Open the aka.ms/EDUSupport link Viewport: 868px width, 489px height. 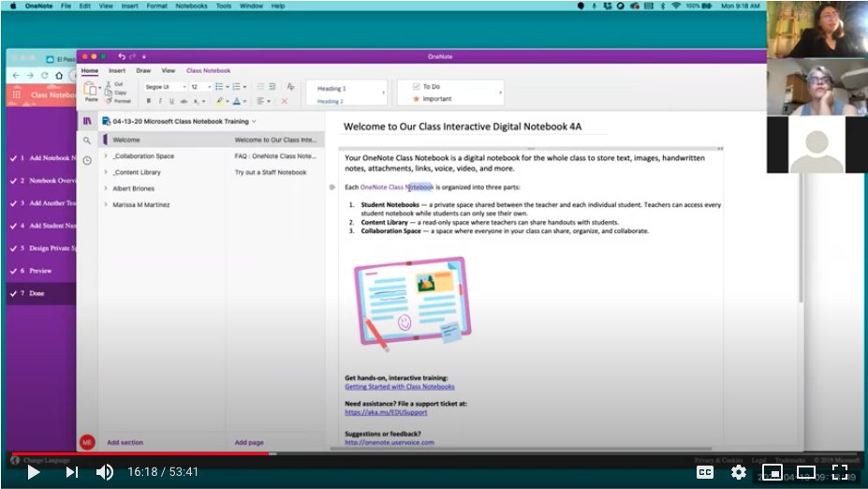point(386,412)
